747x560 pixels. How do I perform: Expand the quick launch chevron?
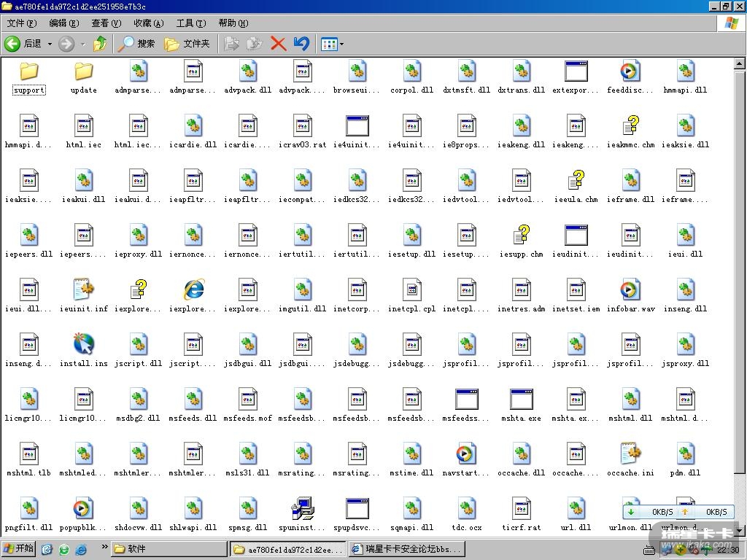pos(105,546)
